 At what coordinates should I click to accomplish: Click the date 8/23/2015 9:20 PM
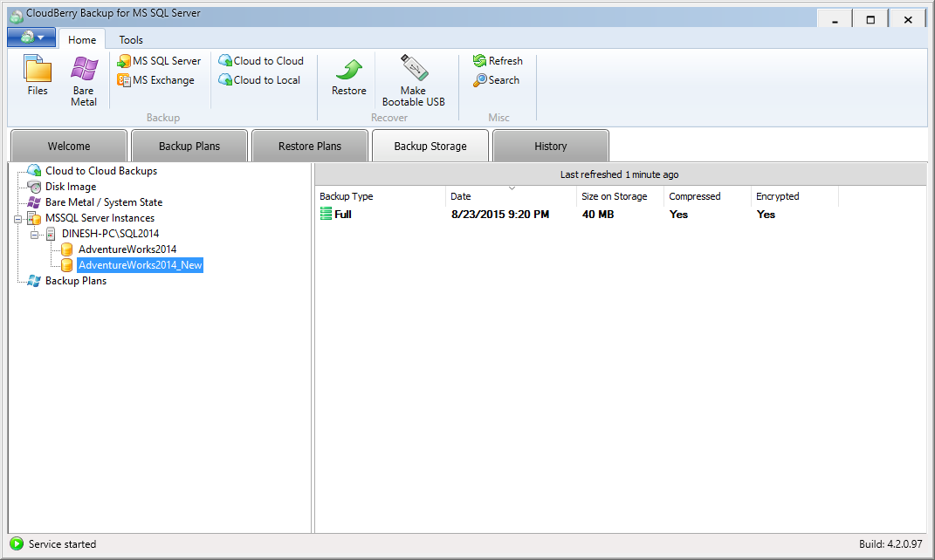[x=499, y=214]
